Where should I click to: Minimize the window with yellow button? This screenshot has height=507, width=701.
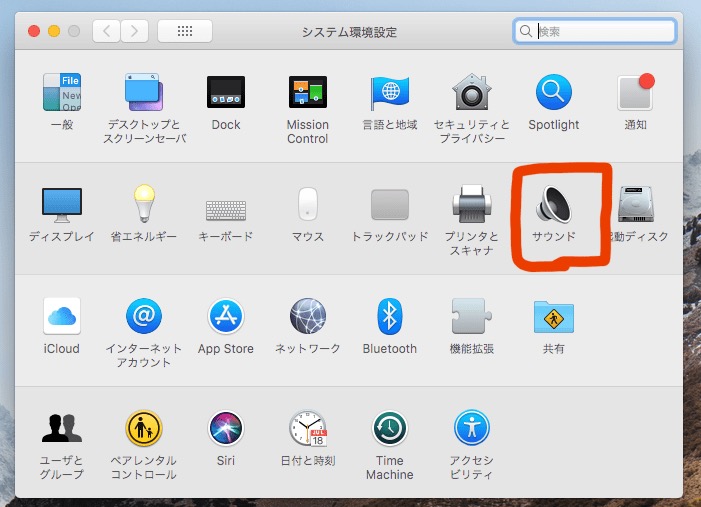point(54,31)
